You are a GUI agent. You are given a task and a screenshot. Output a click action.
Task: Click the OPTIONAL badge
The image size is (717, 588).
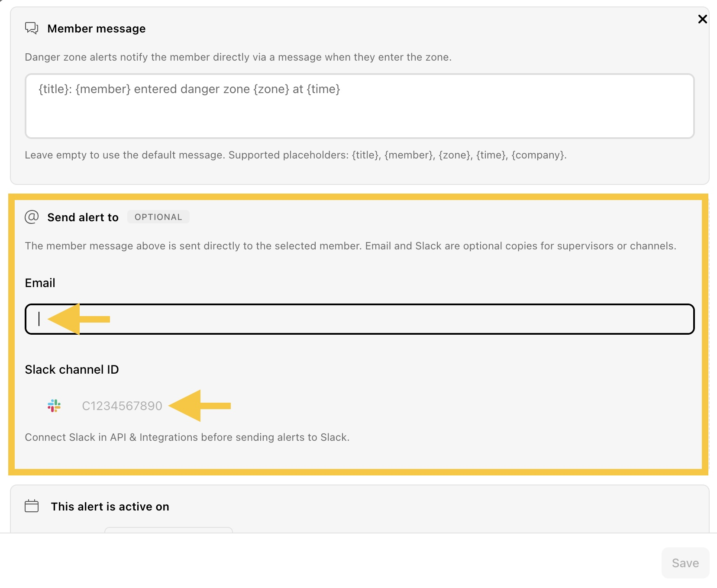tap(158, 217)
